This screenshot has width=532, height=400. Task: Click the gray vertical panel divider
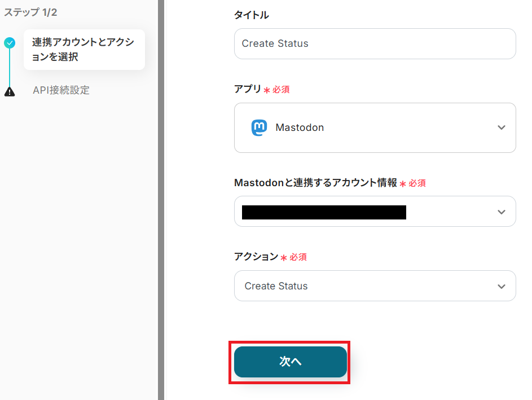pos(161,200)
